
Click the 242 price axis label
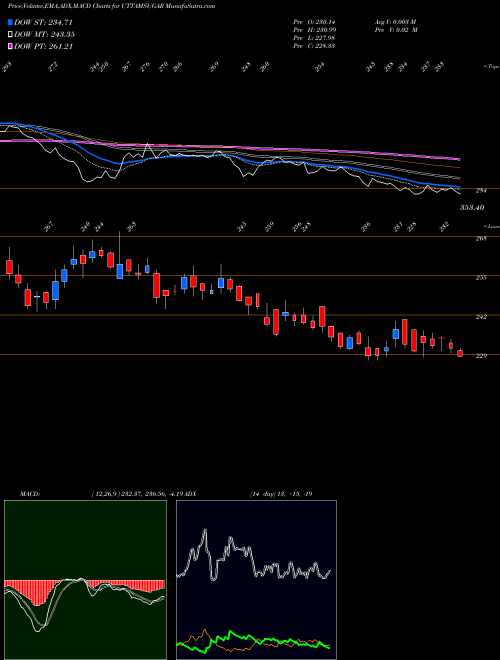[x=481, y=317]
